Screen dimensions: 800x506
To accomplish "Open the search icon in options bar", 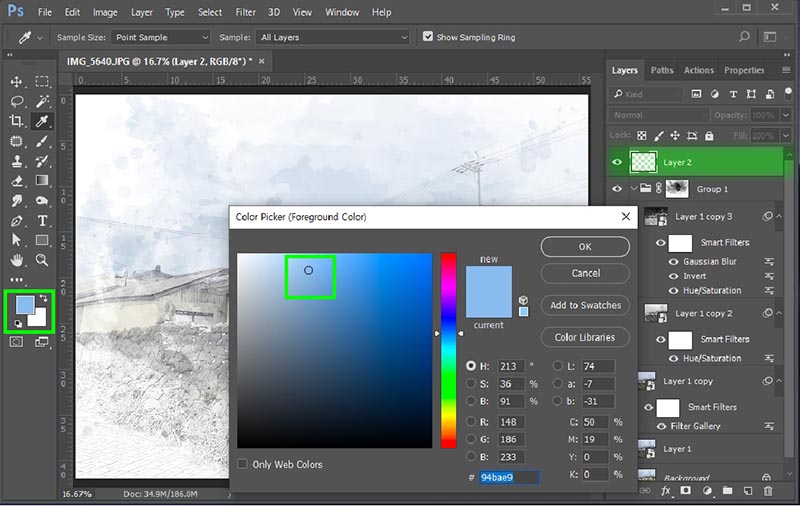I will tap(744, 37).
